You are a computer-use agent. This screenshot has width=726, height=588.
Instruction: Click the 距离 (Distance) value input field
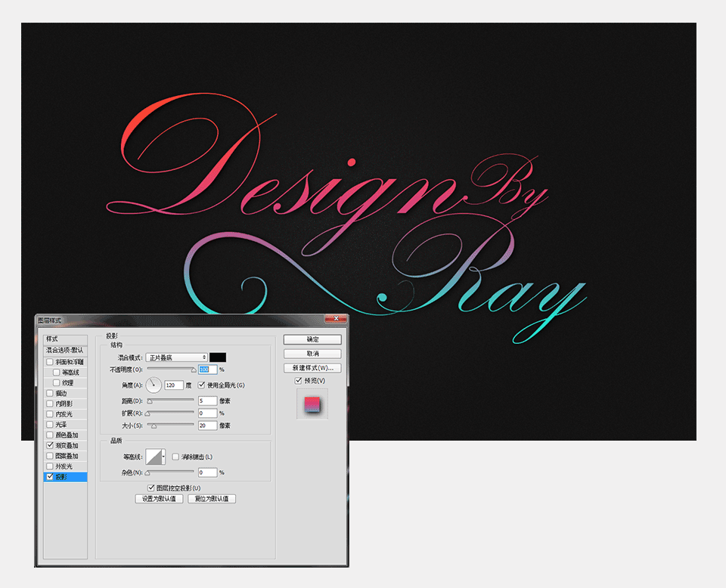(207, 401)
